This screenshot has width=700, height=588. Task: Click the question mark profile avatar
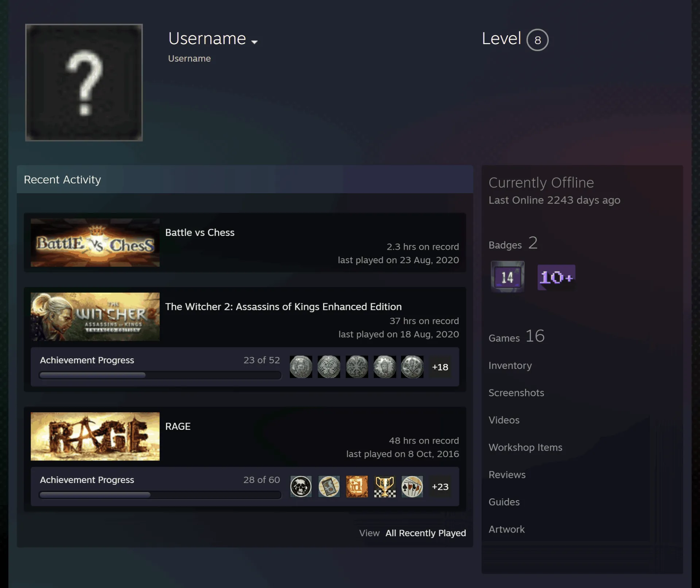click(x=84, y=82)
